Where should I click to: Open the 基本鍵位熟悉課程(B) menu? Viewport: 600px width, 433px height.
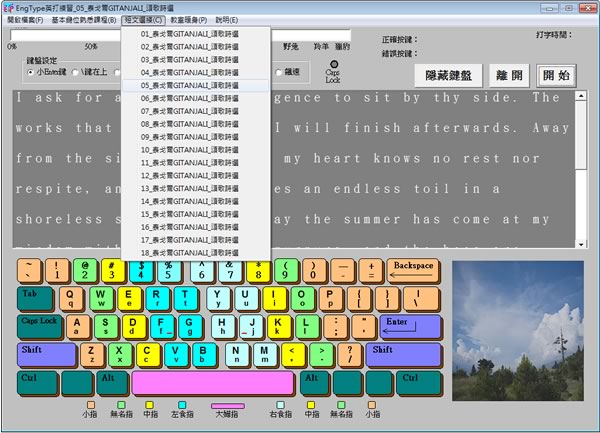point(84,20)
